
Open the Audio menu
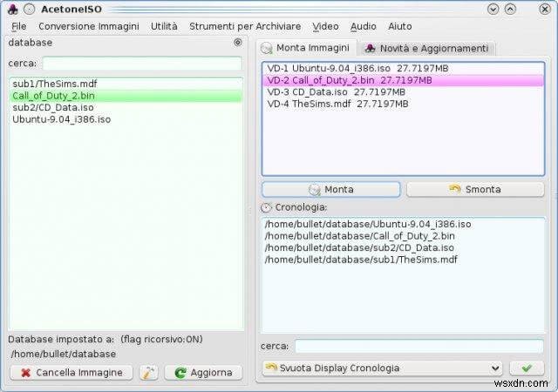tap(364, 26)
